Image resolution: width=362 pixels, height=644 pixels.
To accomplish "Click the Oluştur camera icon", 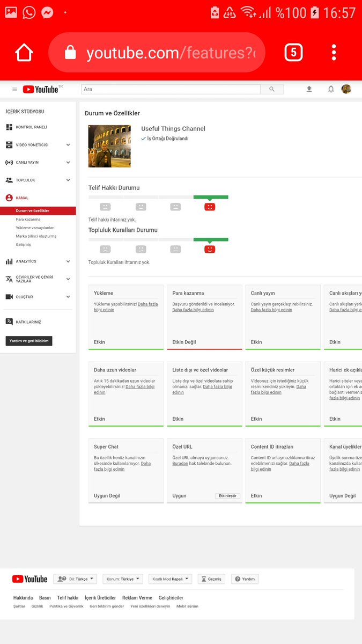I will pos(9,297).
